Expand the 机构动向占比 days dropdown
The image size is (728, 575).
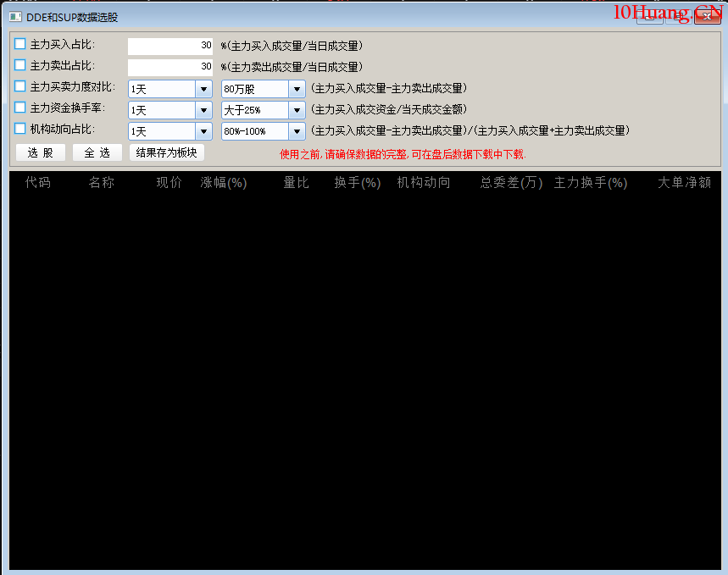click(x=203, y=131)
